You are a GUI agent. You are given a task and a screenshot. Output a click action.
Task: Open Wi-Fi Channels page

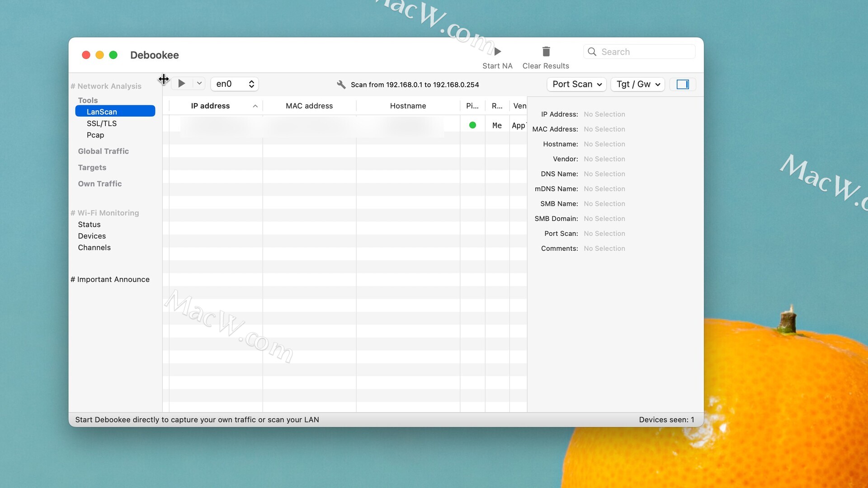click(x=94, y=248)
